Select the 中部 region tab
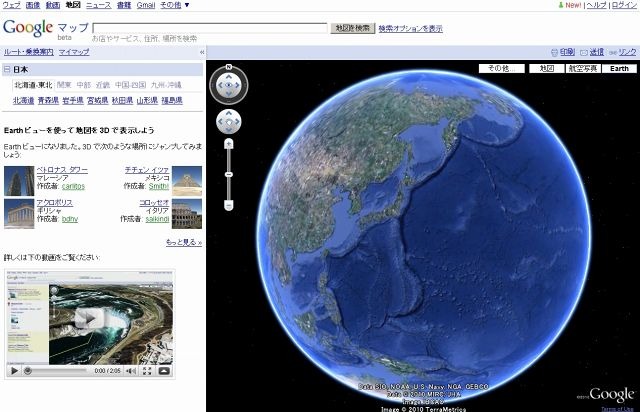 click(x=84, y=85)
